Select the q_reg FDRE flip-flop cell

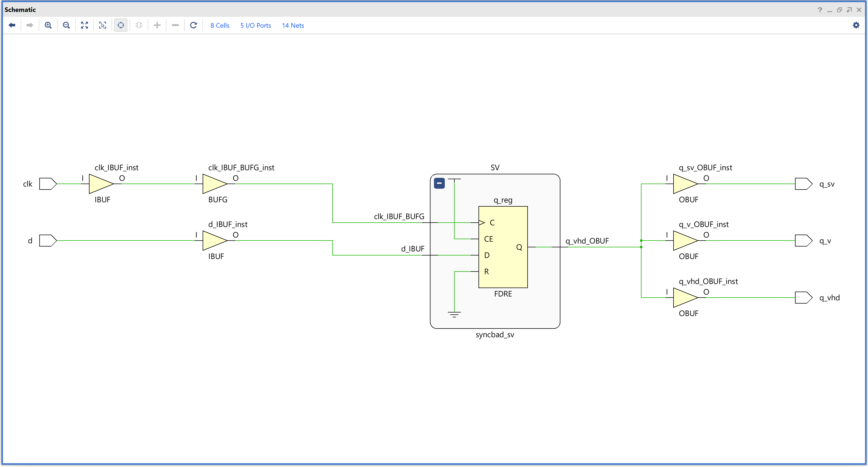(x=503, y=247)
